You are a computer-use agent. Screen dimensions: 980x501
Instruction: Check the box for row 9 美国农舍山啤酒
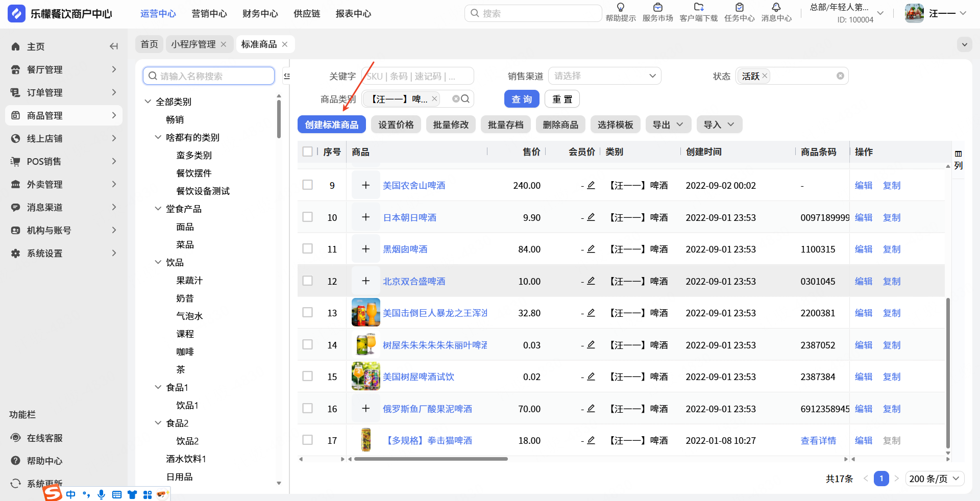307,185
